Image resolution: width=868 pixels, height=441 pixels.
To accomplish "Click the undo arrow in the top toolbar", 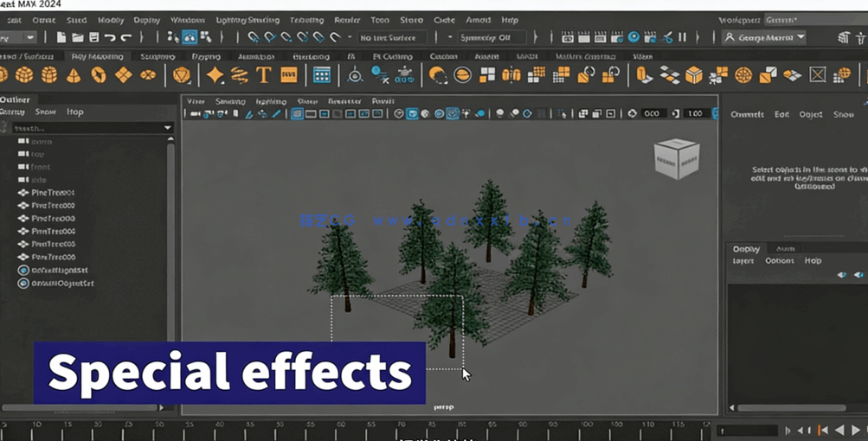I will pyautogui.click(x=110, y=37).
